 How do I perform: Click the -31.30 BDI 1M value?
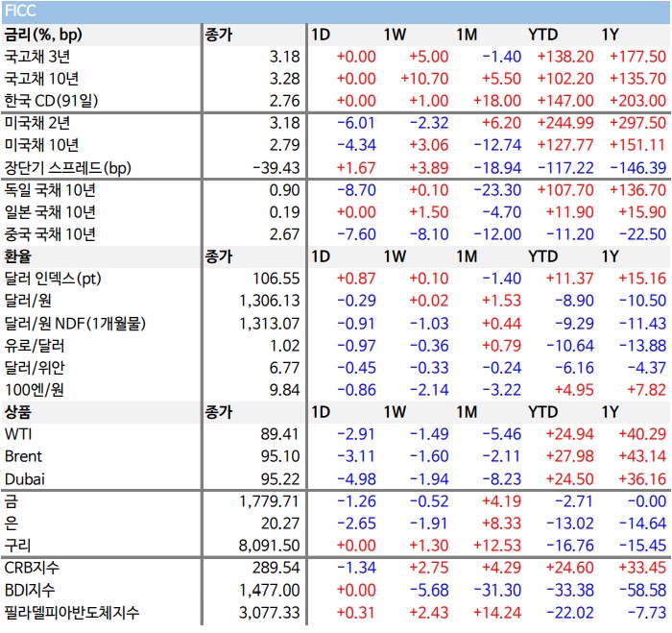(497, 590)
